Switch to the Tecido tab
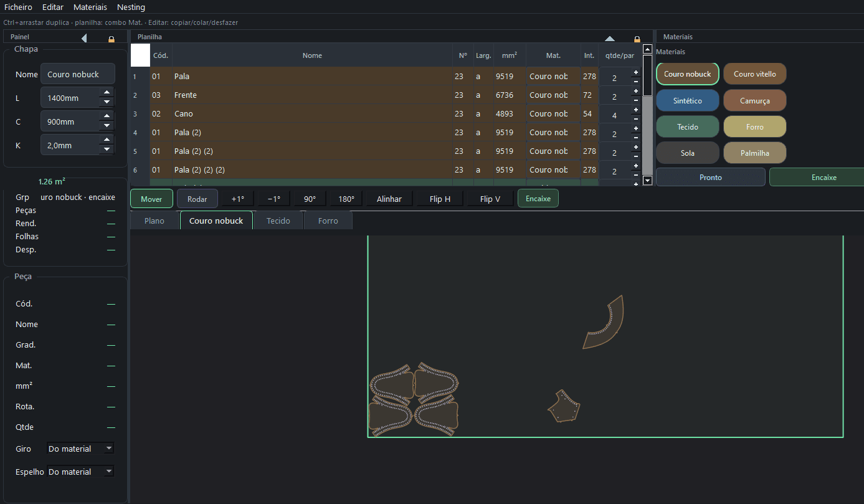Image resolution: width=864 pixels, height=504 pixels. point(278,221)
